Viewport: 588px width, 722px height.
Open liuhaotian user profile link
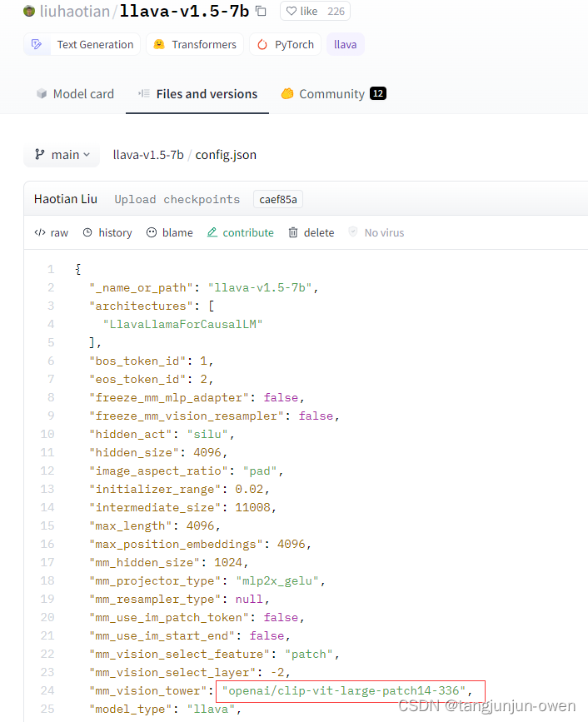(x=75, y=11)
